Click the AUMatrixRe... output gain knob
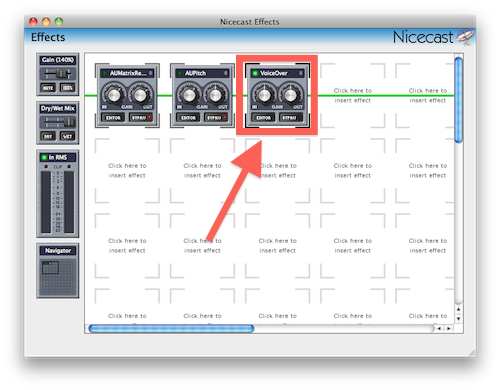The image size is (500, 390). point(140,95)
